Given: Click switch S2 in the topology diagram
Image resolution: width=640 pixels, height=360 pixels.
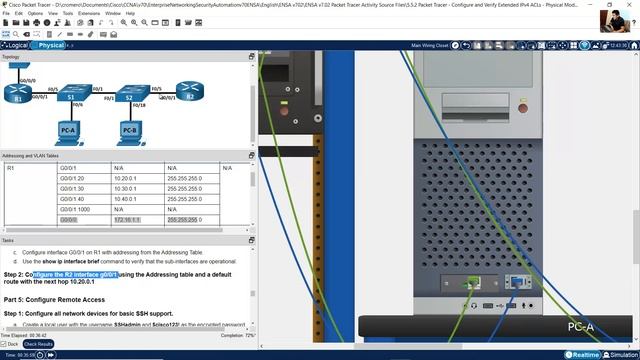Looking at the screenshot, I should 133,93.
